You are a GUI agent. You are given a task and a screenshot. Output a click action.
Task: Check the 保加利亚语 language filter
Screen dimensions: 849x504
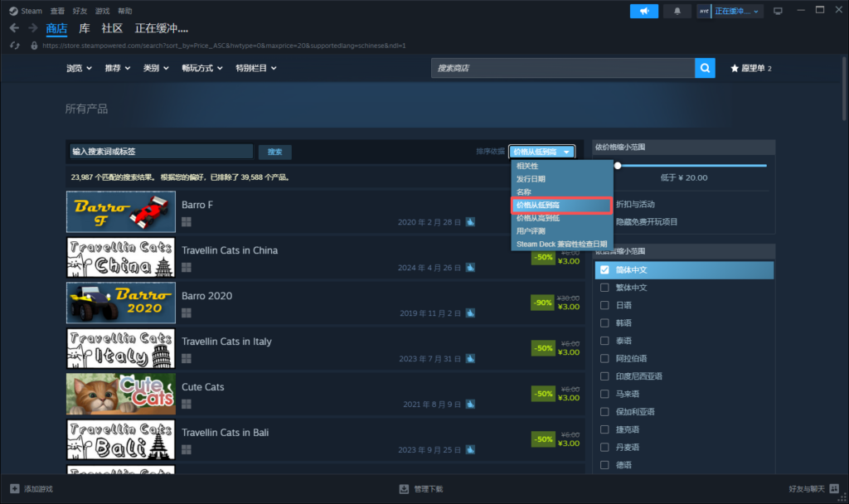click(x=604, y=412)
